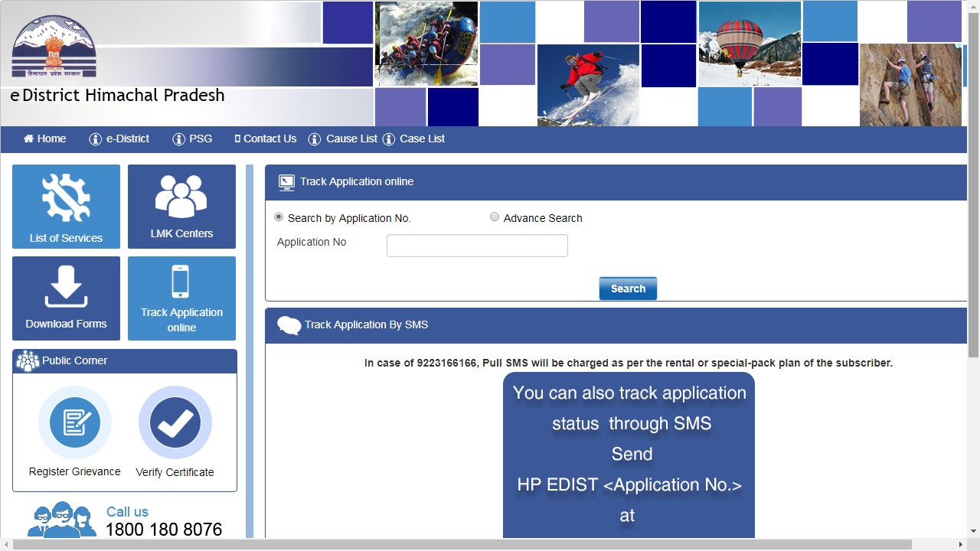Open the e-District menu item
The image size is (980, 551).
pos(119,139)
